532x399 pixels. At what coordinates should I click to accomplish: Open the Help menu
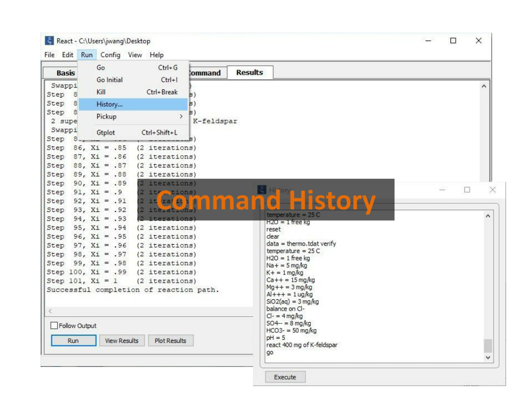[x=156, y=55]
